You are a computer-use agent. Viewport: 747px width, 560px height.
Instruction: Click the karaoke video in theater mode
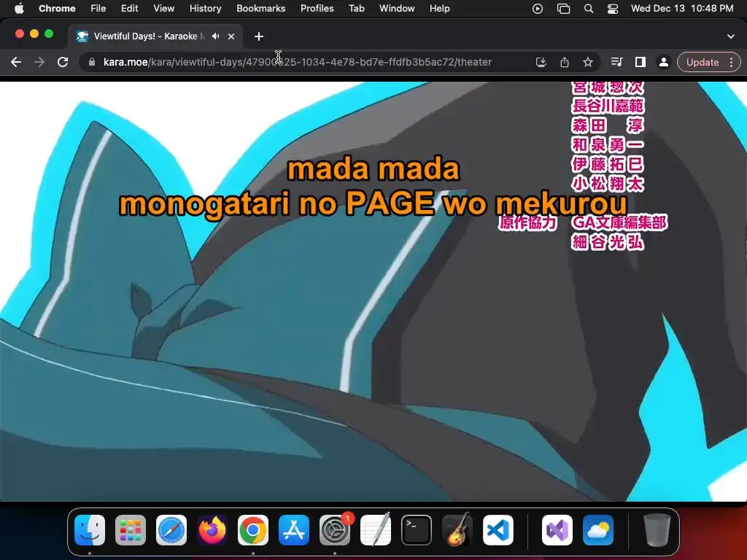[373, 292]
